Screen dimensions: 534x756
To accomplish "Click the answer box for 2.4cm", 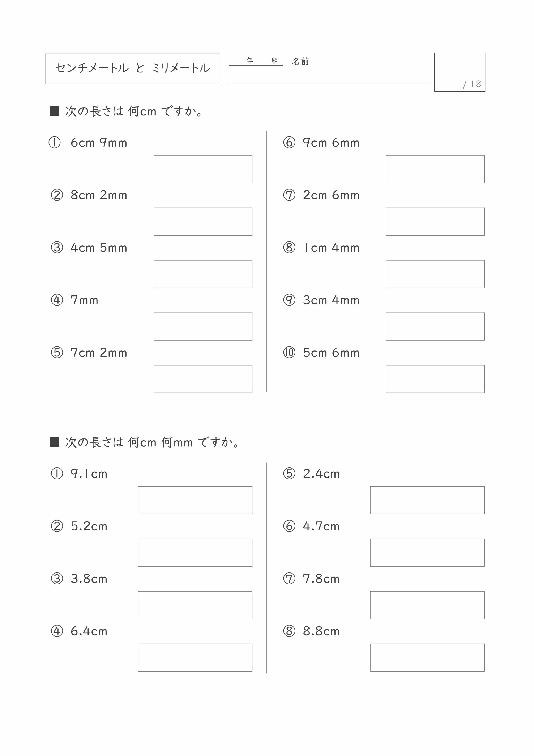I will 427,500.
